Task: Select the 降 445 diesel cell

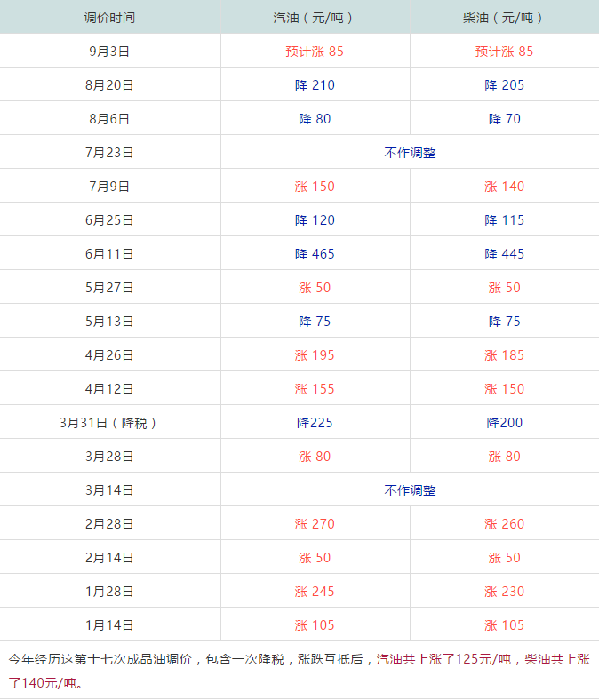Action: pyautogui.click(x=504, y=254)
